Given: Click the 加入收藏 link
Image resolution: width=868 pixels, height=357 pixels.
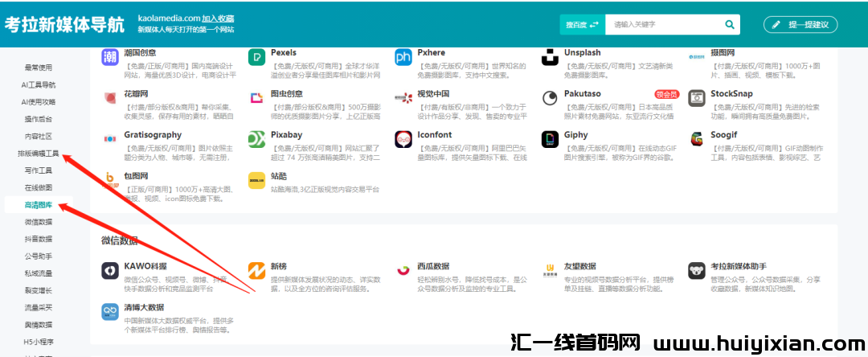Looking at the screenshot, I should [x=218, y=18].
